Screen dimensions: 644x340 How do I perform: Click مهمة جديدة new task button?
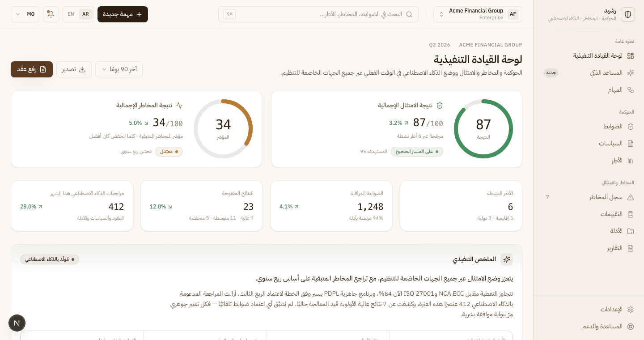pyautogui.click(x=123, y=14)
